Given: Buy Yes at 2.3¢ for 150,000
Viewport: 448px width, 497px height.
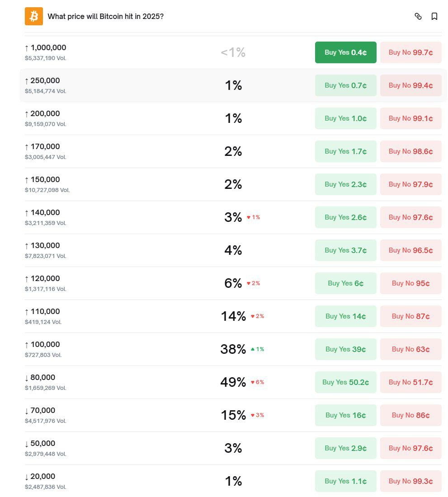Looking at the screenshot, I should coord(345,184).
